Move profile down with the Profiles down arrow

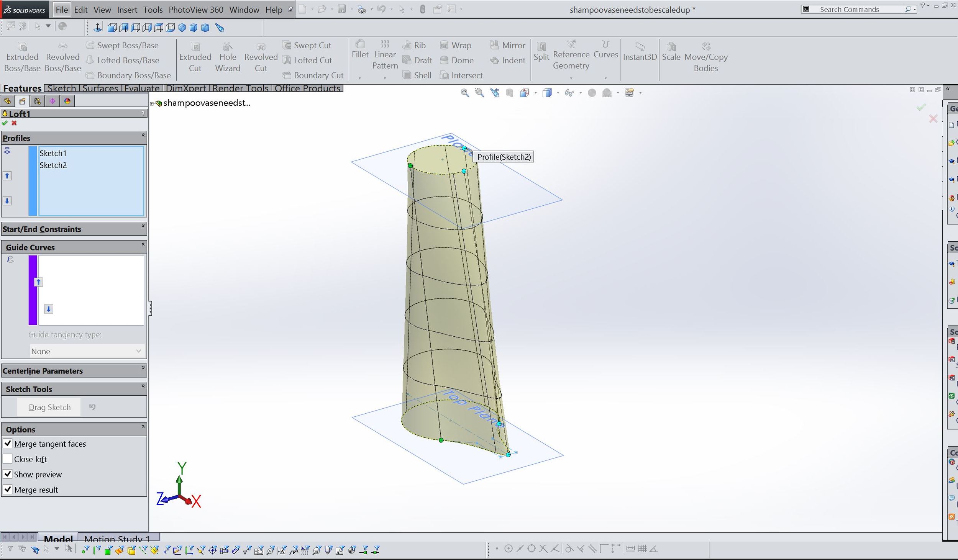[7, 201]
